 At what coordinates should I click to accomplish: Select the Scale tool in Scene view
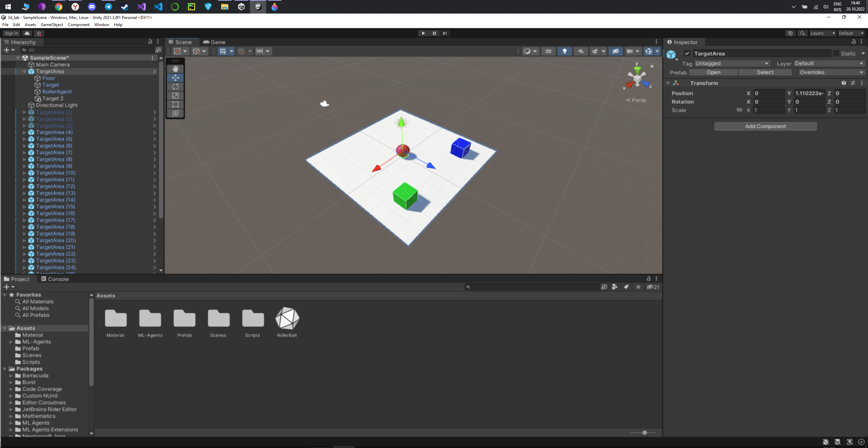(x=175, y=96)
